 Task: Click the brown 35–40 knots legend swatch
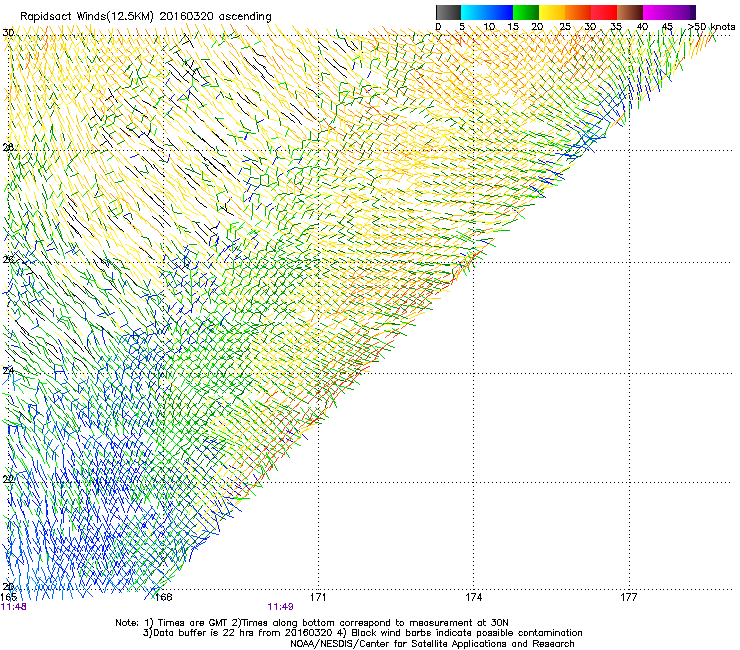[630, 12]
